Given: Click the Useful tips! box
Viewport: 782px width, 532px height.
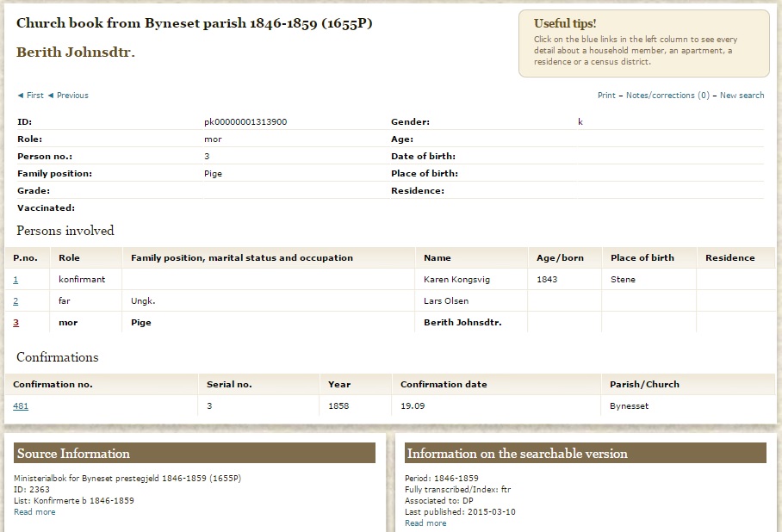Looking at the screenshot, I should point(644,43).
